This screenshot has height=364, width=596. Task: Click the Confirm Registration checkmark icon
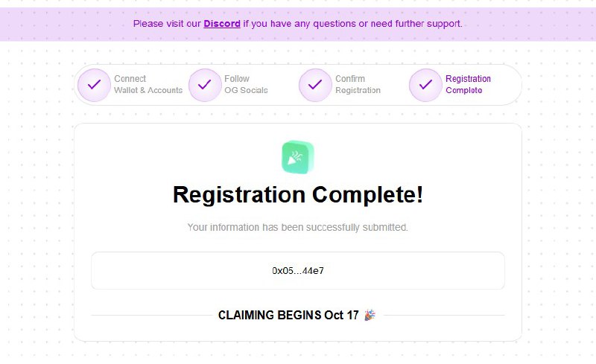tap(315, 85)
